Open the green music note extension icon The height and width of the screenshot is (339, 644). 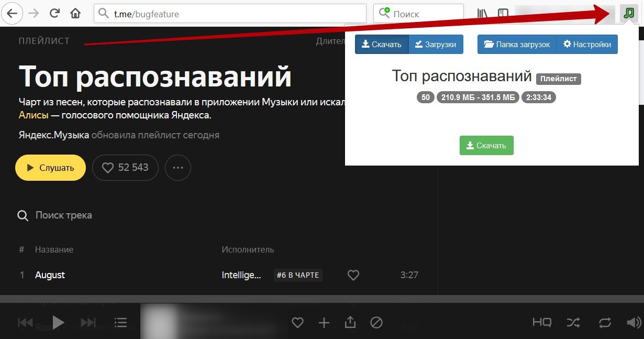click(628, 14)
